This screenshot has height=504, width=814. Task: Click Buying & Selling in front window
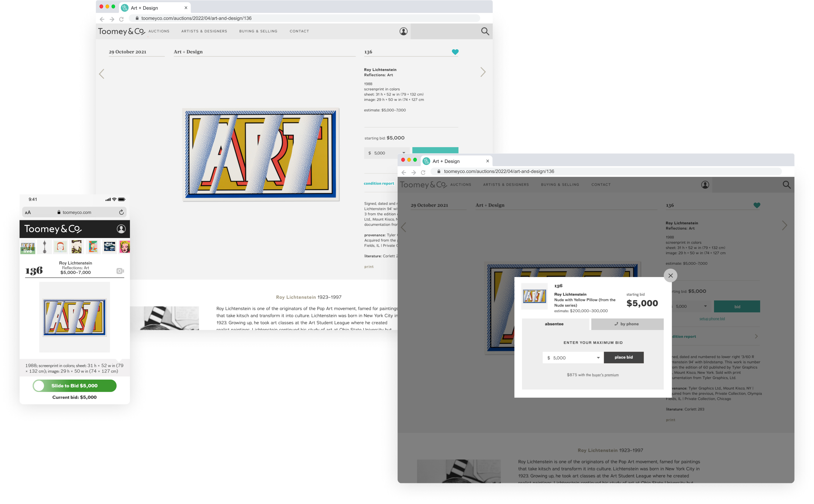pos(560,185)
